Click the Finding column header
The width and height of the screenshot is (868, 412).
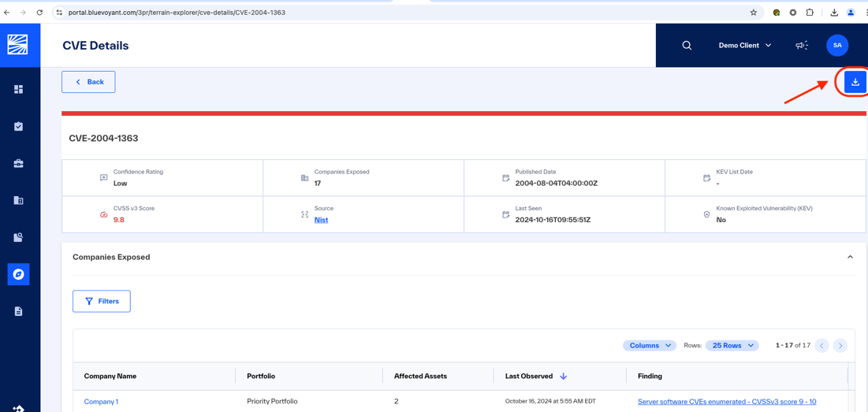tap(650, 376)
